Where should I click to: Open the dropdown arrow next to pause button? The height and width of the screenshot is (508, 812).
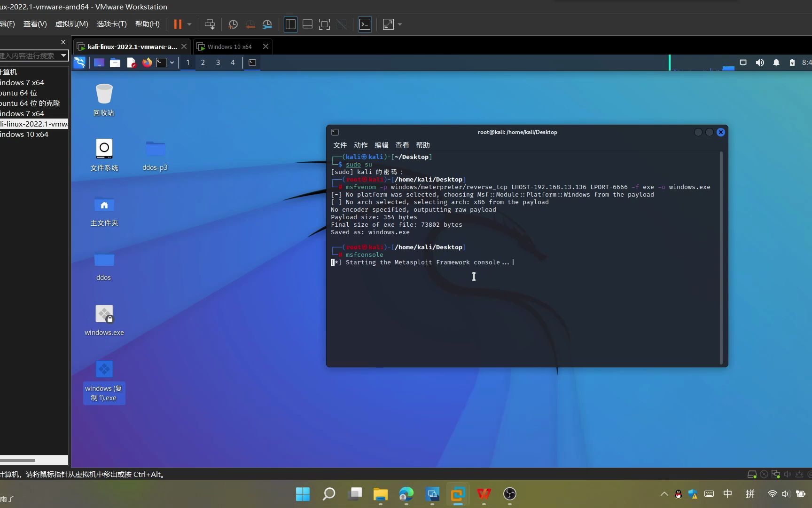pyautogui.click(x=189, y=24)
